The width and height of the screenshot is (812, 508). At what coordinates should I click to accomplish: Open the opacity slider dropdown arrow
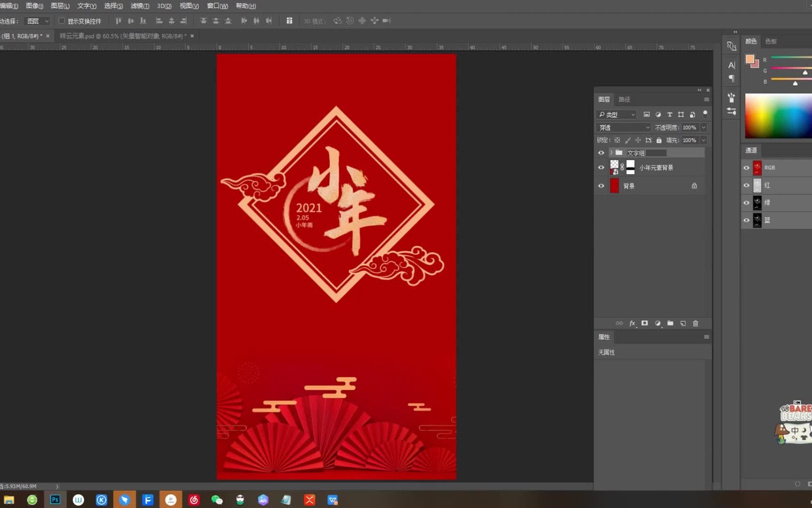click(x=703, y=127)
